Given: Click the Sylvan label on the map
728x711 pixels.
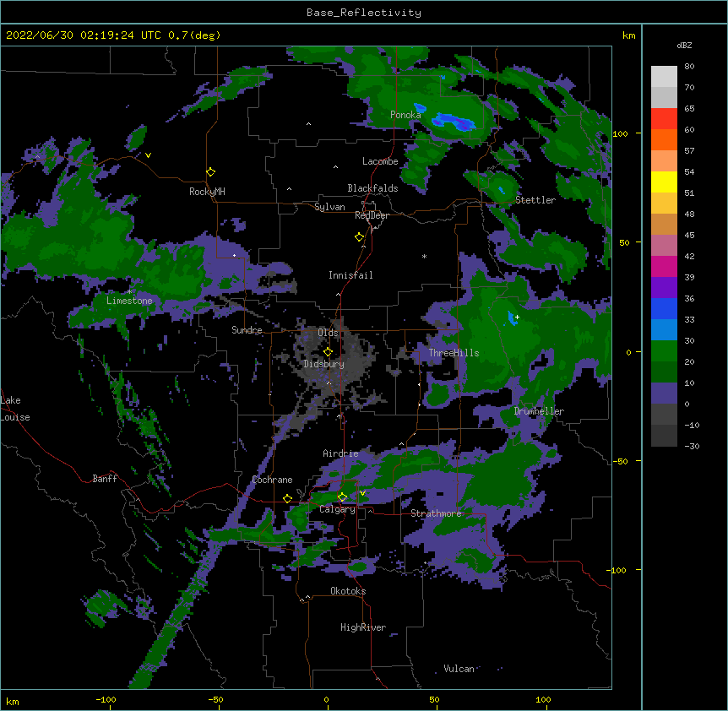Looking at the screenshot, I should pos(329,207).
